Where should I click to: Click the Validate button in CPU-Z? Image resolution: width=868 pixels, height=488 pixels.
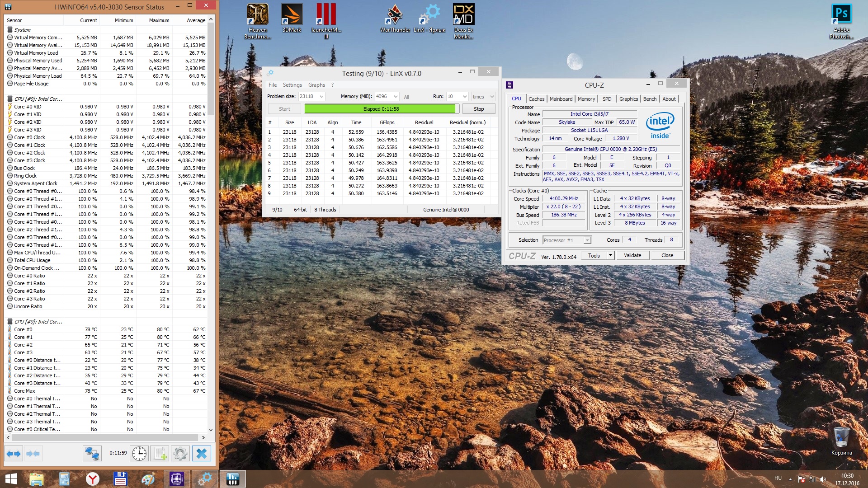[632, 255]
